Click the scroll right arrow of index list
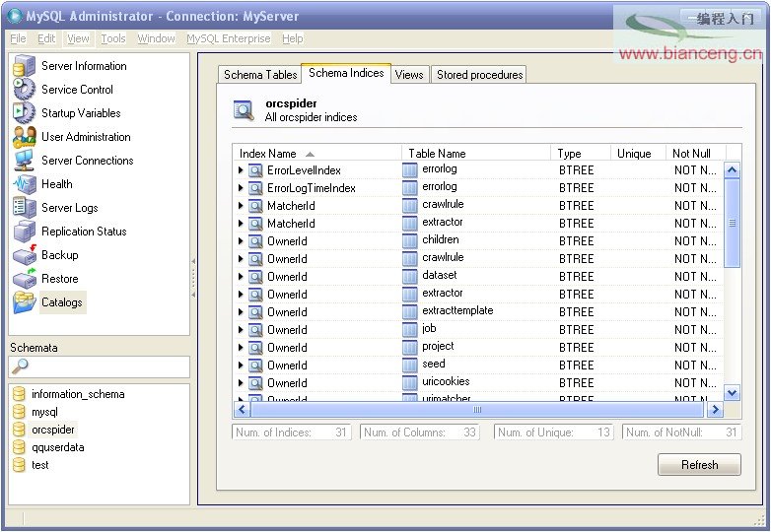The image size is (771, 532). tap(715, 409)
